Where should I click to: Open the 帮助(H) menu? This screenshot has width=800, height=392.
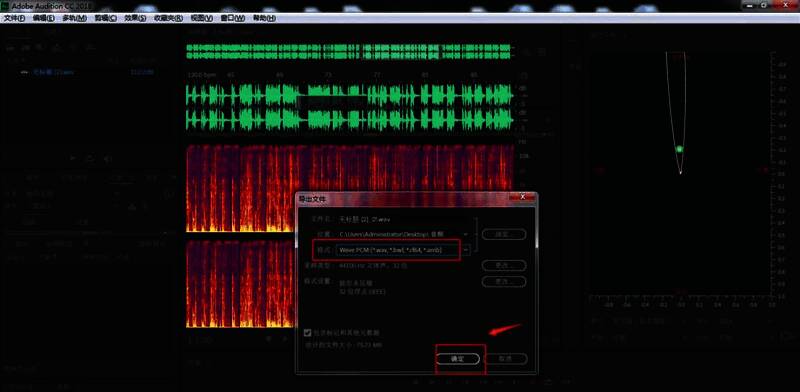point(264,18)
